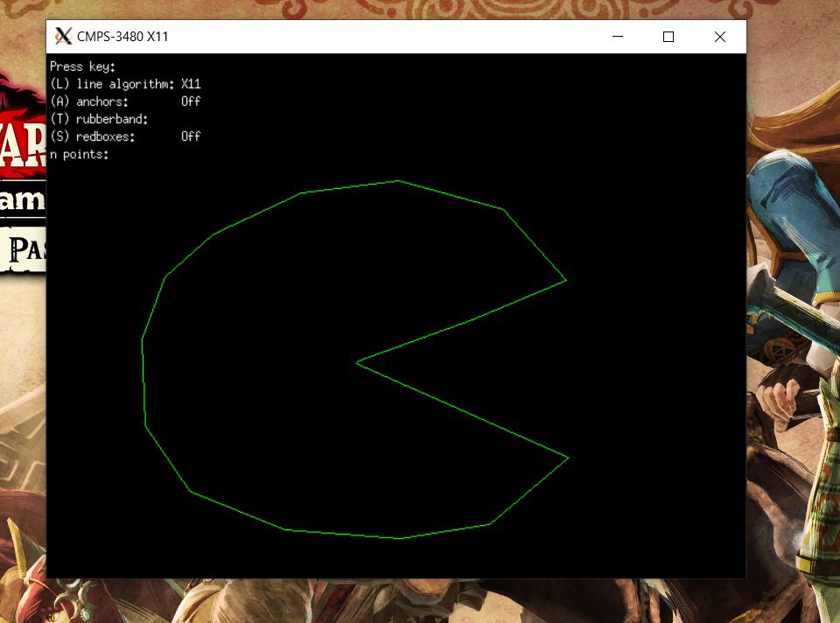Click the "X11" line algorithm value

pos(192,84)
